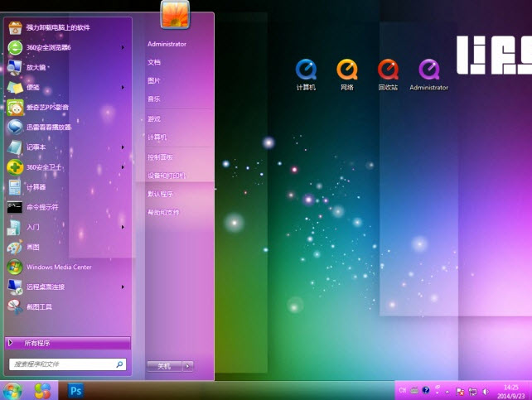This screenshot has height=400, width=532.
Task: Open the 入门 getting started icon
Action: point(15,227)
